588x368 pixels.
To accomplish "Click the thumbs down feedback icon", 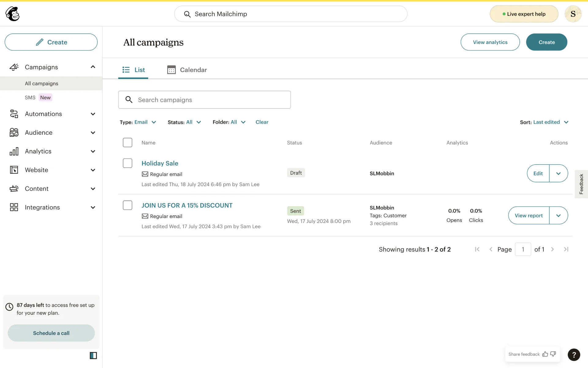I will coord(553,354).
